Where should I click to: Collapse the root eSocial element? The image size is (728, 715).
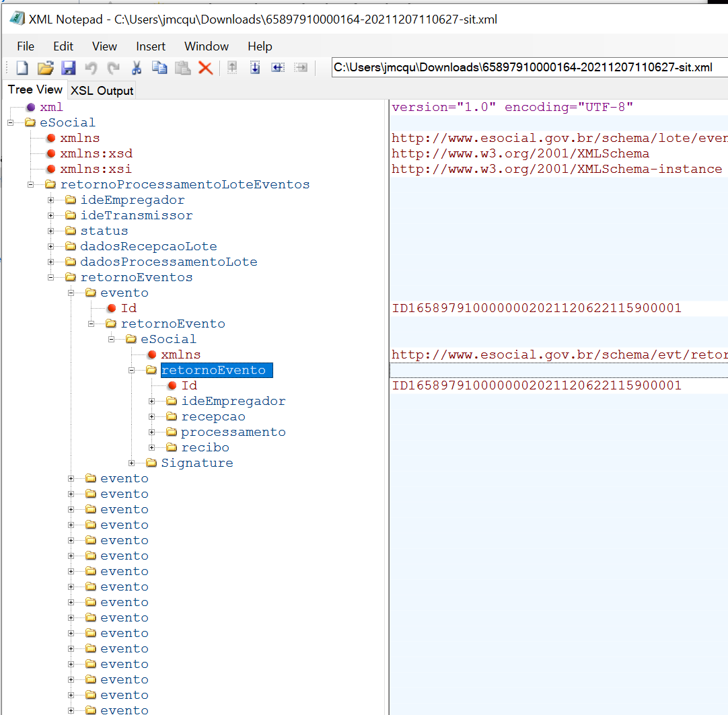tap(11, 122)
